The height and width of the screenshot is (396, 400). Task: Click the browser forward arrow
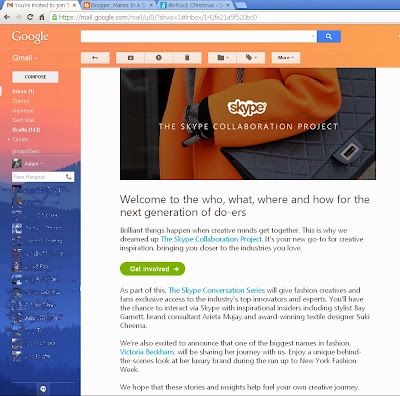click(x=19, y=17)
